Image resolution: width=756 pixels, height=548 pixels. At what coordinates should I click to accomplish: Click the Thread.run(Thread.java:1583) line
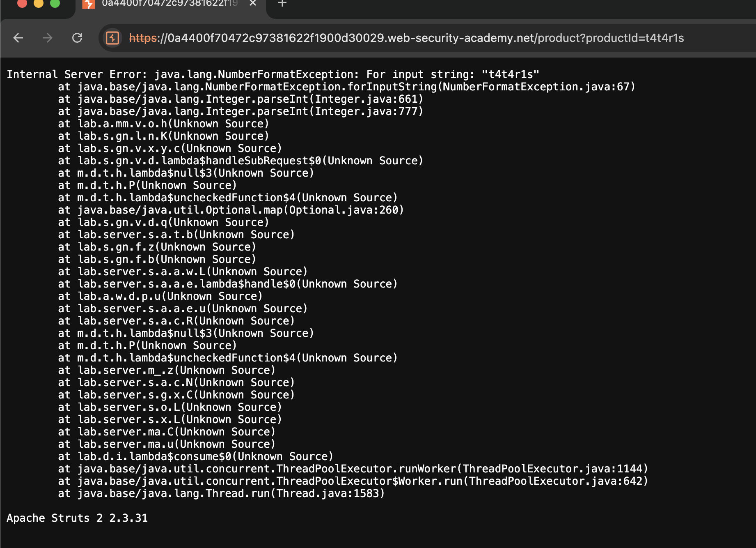pos(221,493)
